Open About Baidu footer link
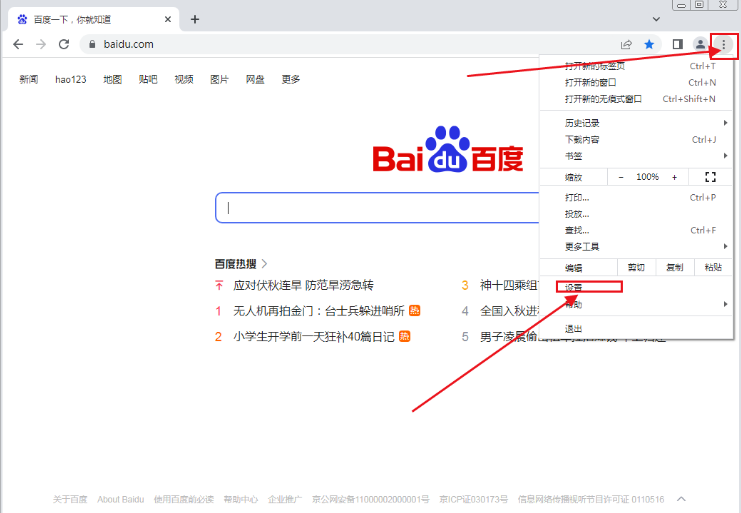The image size is (741, 513). [121, 499]
